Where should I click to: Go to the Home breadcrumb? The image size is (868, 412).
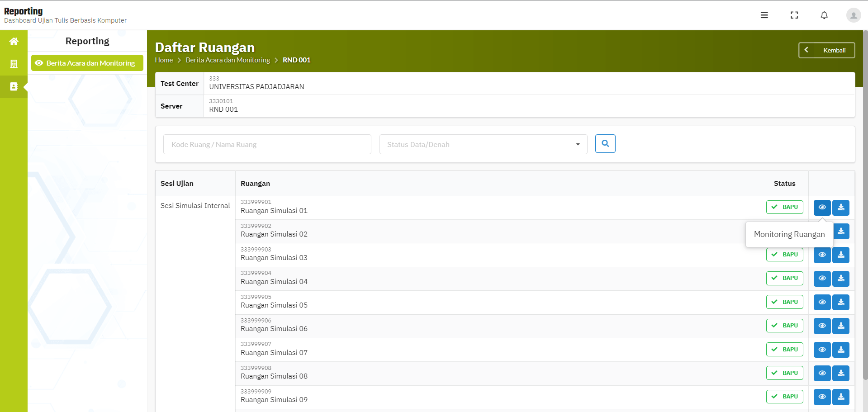(x=164, y=60)
